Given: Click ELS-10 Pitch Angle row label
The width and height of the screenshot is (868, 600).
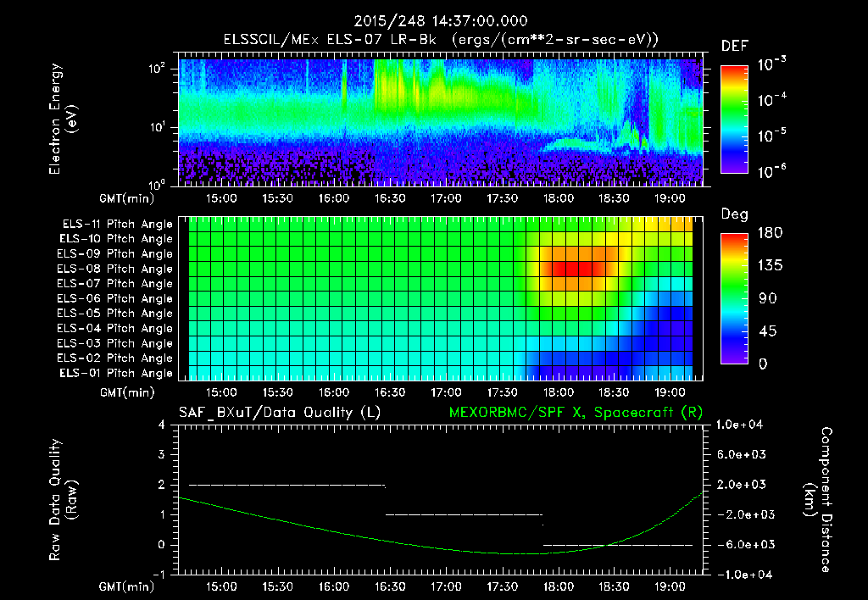Looking at the screenshot, I should (115, 239).
